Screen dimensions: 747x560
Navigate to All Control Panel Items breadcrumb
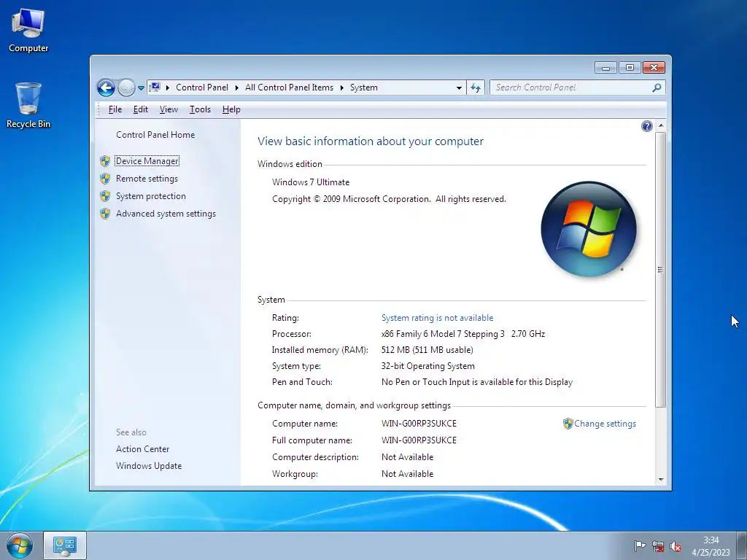click(x=289, y=87)
